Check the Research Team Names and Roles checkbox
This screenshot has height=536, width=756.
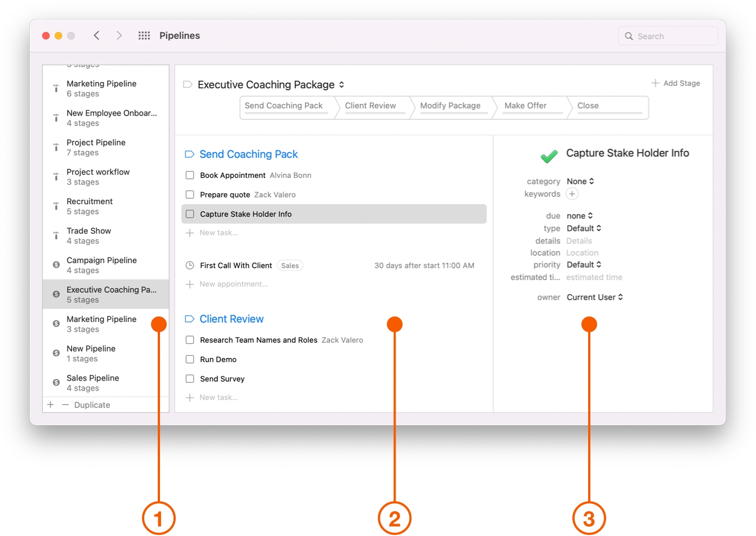coord(190,340)
